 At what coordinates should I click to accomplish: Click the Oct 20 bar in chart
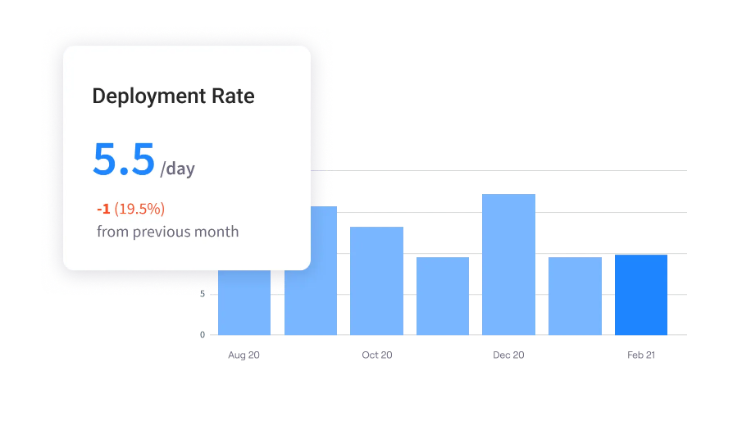point(376,280)
